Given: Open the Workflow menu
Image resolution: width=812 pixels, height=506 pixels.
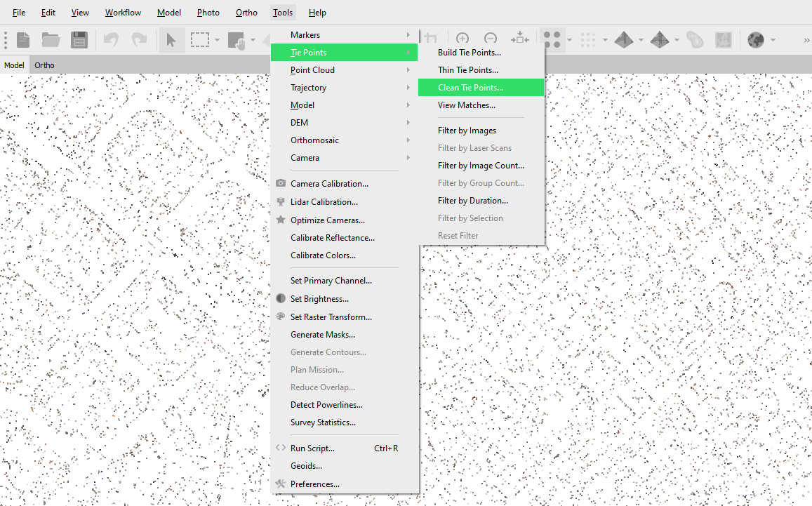Looking at the screenshot, I should (123, 13).
